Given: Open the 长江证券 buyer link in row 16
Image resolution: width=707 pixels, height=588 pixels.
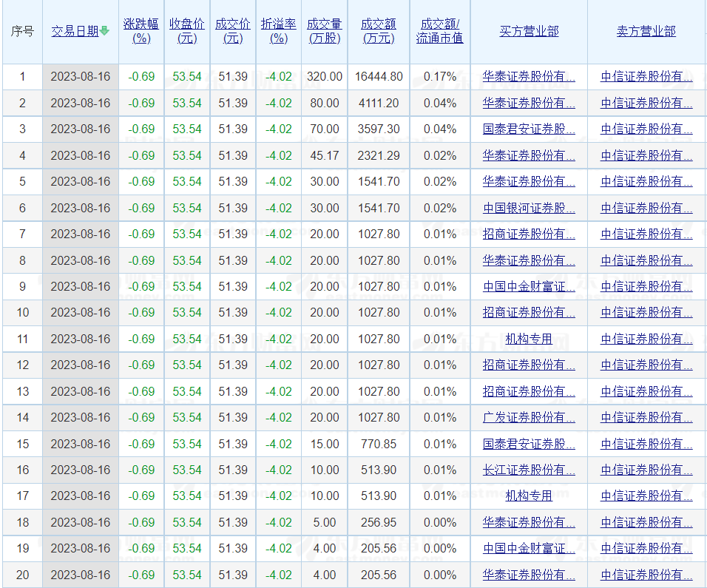Looking at the screenshot, I should (x=529, y=470).
